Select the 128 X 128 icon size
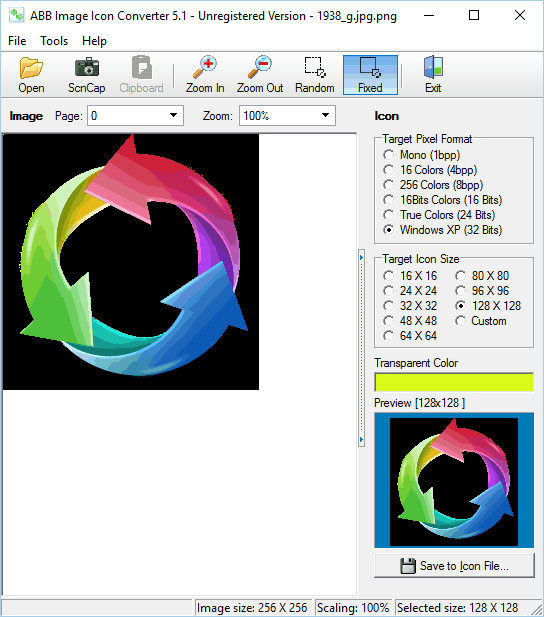Image resolution: width=544 pixels, height=617 pixels. [x=488, y=306]
